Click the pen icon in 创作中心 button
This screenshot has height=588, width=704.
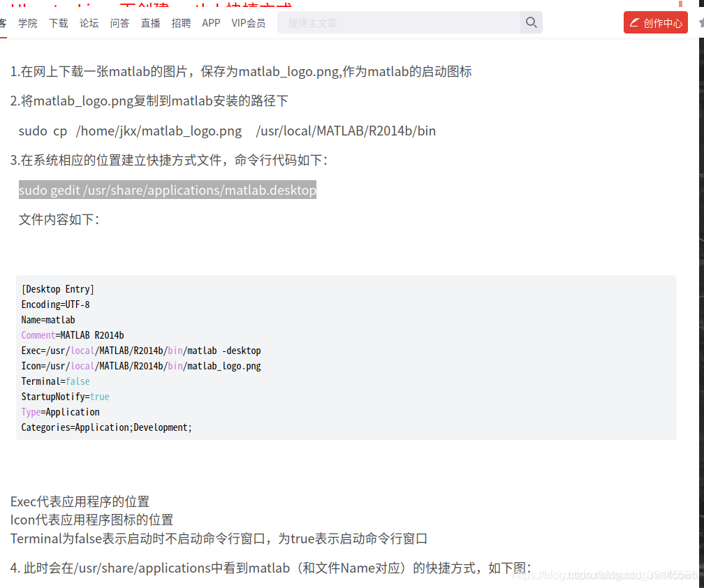point(634,22)
